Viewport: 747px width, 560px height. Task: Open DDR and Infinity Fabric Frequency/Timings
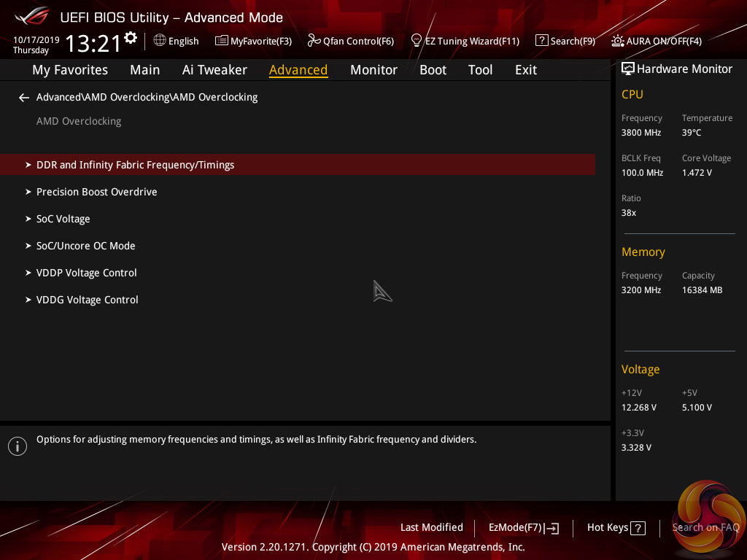(x=298, y=165)
